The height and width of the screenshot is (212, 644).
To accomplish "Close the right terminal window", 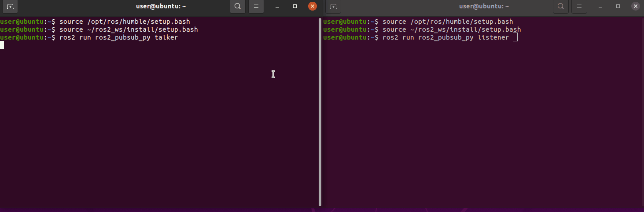I will pyautogui.click(x=636, y=6).
